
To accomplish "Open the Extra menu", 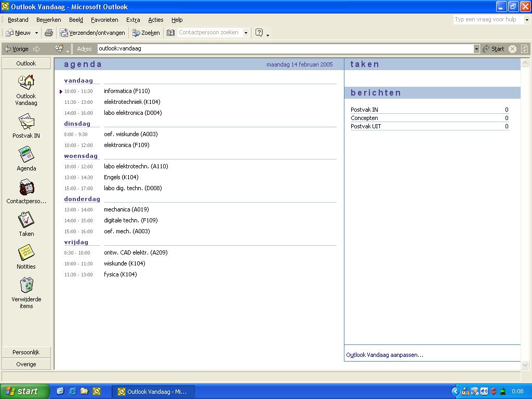I will click(x=133, y=20).
